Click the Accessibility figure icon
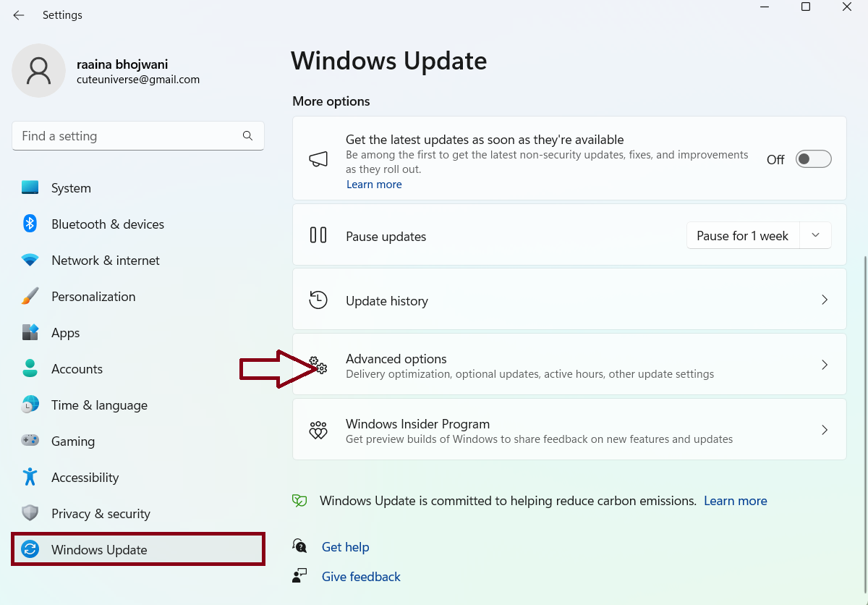Screen dimensions: 868x605 pyautogui.click(x=30, y=477)
